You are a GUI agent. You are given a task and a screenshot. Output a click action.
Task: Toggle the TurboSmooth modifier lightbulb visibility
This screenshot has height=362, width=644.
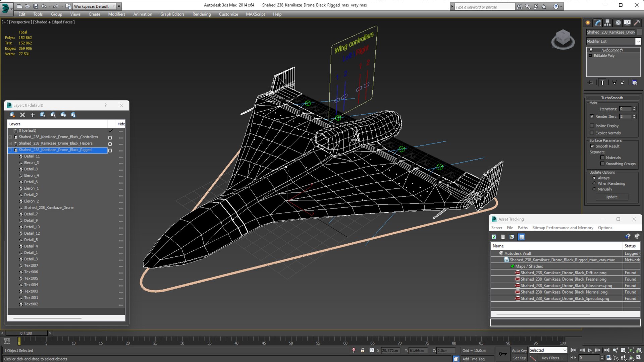click(591, 50)
